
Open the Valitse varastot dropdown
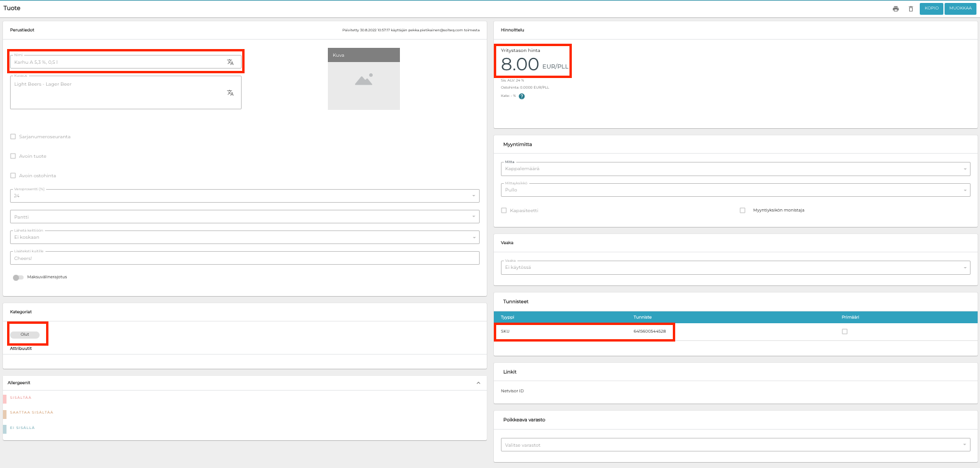(x=735, y=445)
